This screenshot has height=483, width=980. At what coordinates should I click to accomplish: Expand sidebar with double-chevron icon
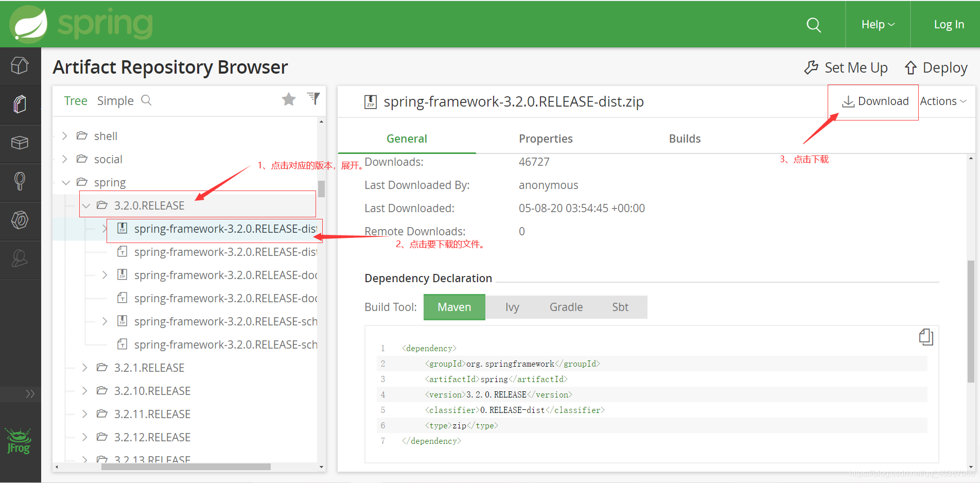pyautogui.click(x=30, y=394)
